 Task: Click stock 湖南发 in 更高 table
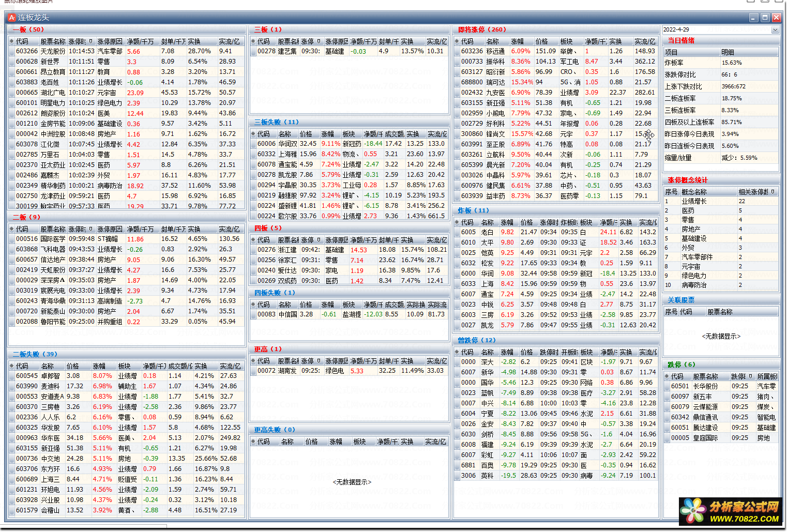287,371
